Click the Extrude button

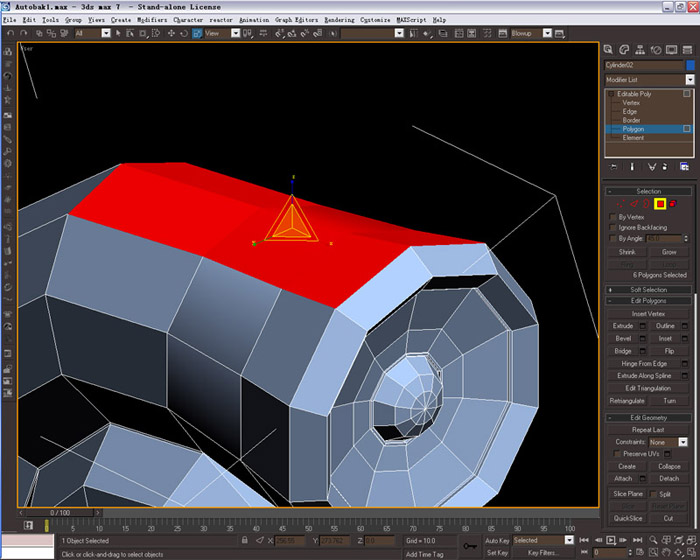(x=623, y=326)
